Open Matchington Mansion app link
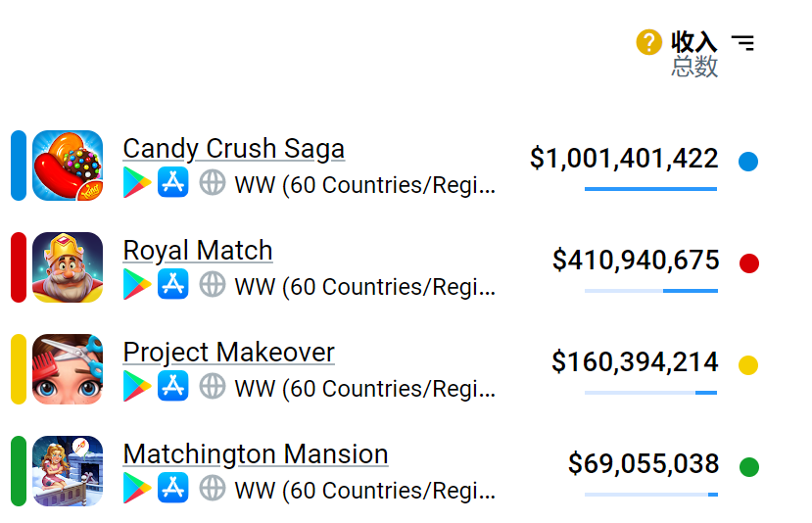The image size is (812, 523). [255, 453]
